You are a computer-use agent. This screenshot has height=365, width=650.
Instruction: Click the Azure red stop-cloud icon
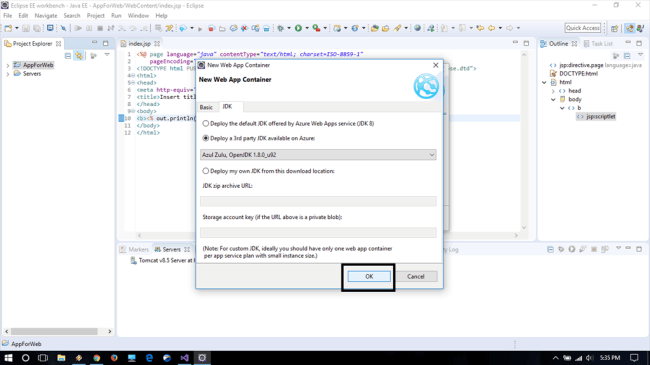pos(211,28)
